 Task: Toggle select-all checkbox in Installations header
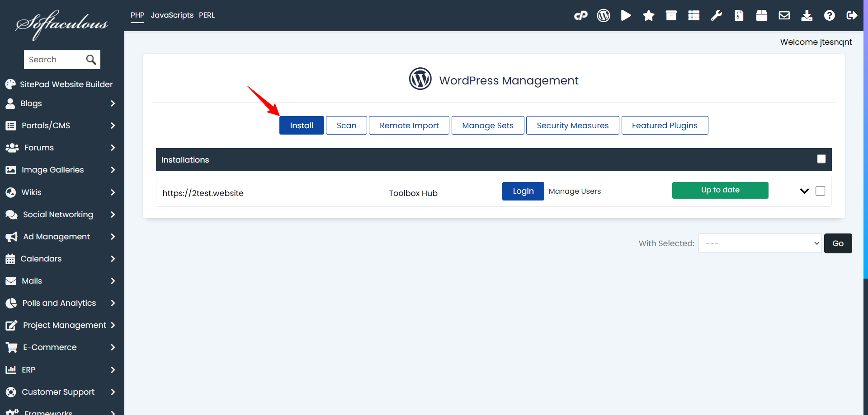coord(821,159)
